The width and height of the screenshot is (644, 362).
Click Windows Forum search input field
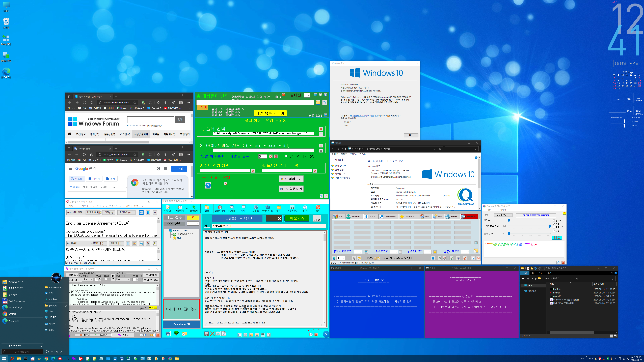[x=150, y=120]
